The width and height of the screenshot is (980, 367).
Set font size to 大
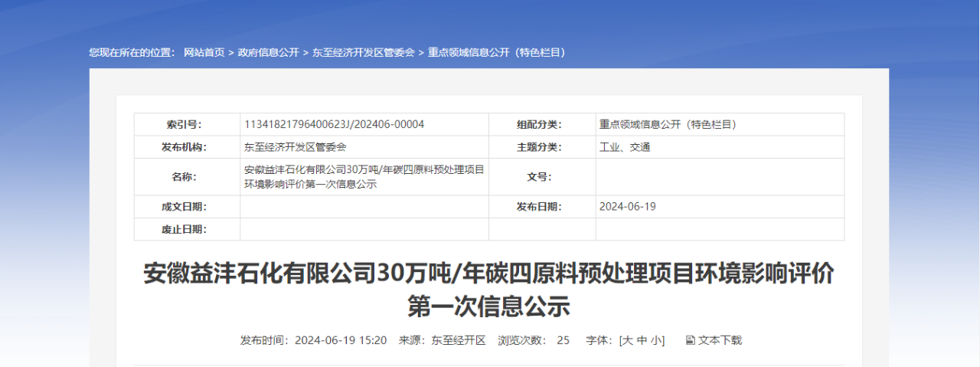point(628,340)
